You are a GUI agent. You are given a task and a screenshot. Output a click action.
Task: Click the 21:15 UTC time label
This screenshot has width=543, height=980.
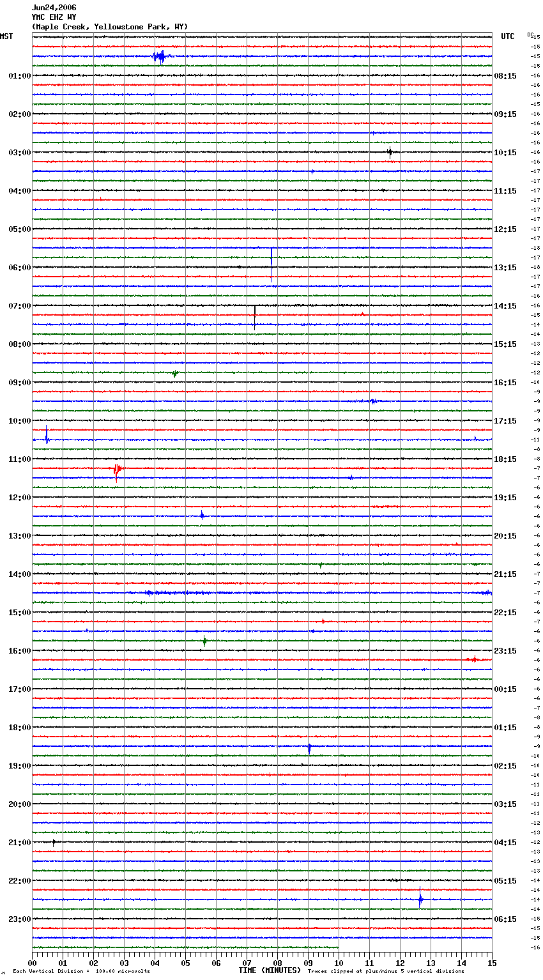(505, 574)
